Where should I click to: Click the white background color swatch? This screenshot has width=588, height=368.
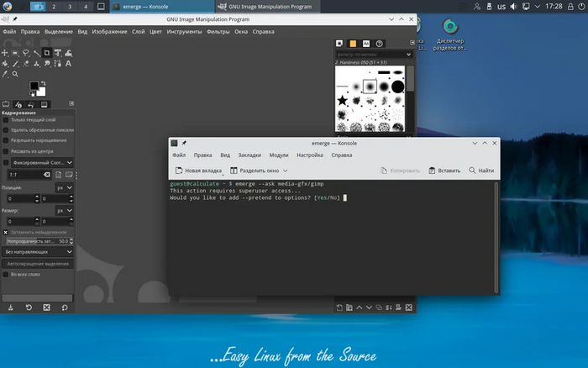pos(42,92)
